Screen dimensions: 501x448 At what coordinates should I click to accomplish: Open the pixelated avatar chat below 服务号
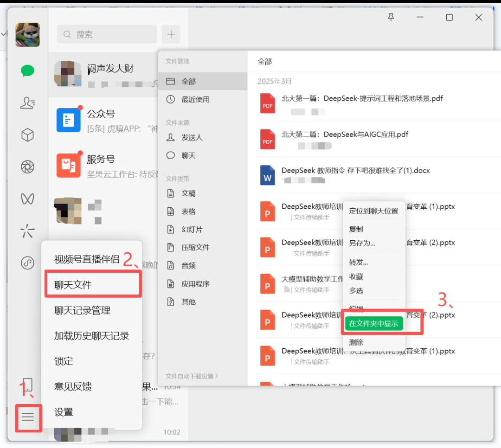pos(103,211)
